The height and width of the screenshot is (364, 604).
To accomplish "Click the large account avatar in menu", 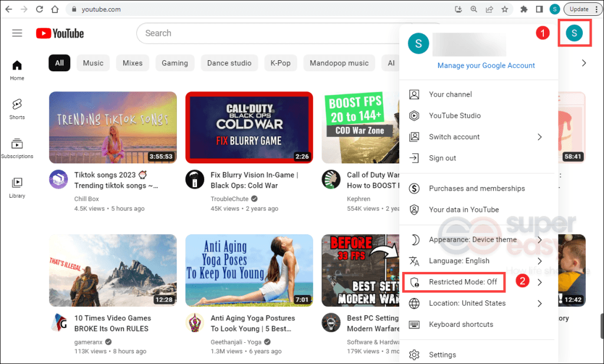I will point(418,44).
